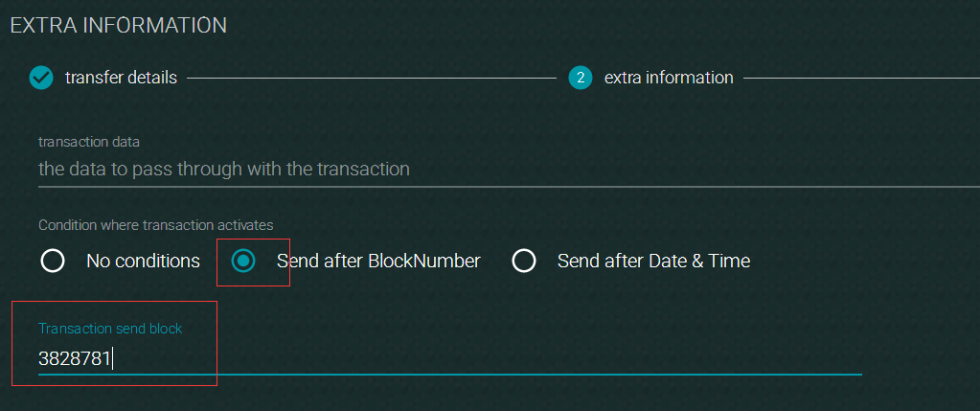This screenshot has width=980, height=411.
Task: Click "Condition where transaction activates" caption
Action: 155,225
